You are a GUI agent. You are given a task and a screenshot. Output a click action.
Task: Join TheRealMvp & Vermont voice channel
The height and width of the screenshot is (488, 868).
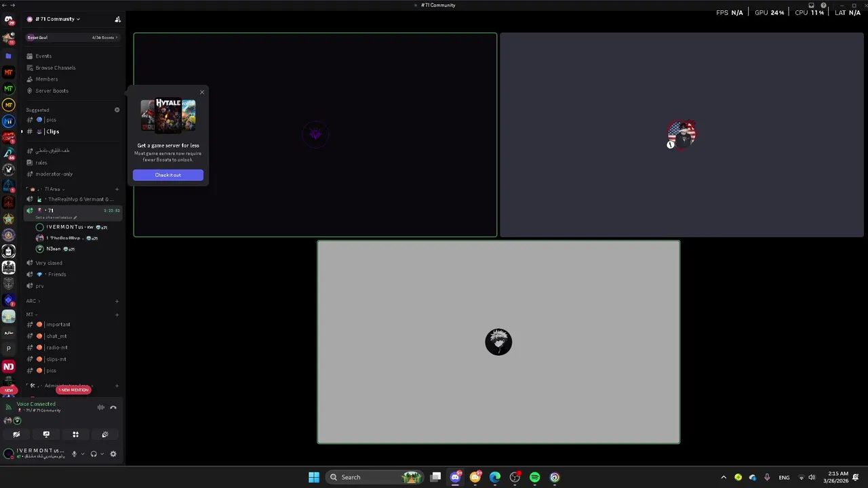pos(73,199)
